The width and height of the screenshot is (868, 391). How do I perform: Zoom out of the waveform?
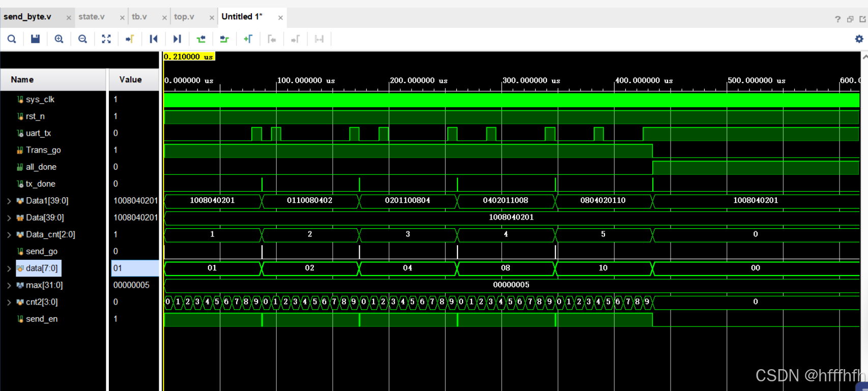(x=82, y=39)
